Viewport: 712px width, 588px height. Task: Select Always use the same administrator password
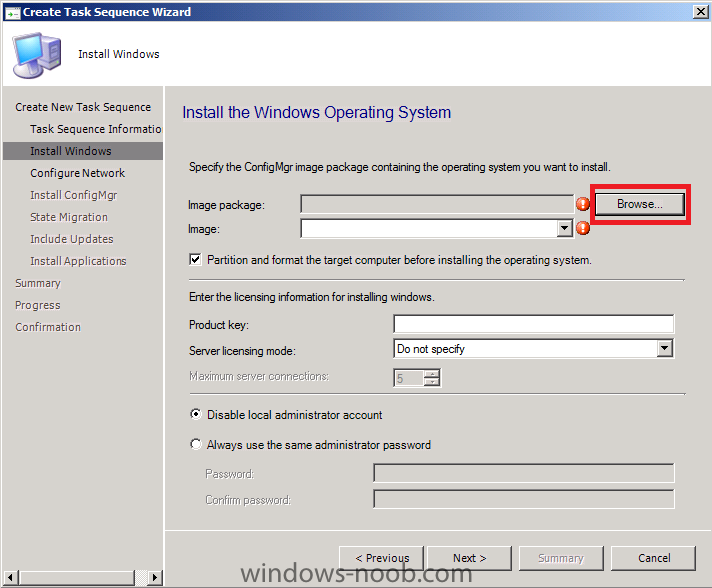pos(196,444)
